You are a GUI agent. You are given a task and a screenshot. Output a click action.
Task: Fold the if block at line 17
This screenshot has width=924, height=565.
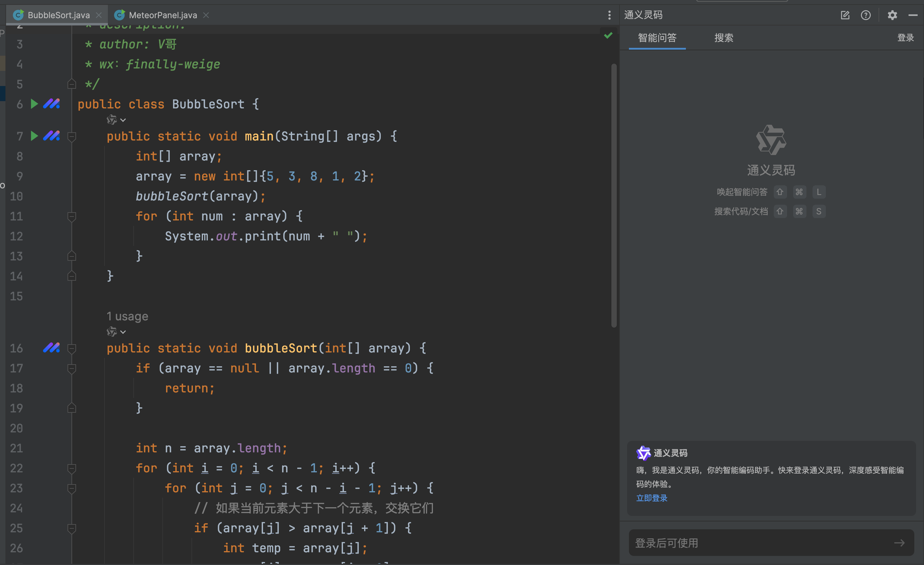(71, 368)
